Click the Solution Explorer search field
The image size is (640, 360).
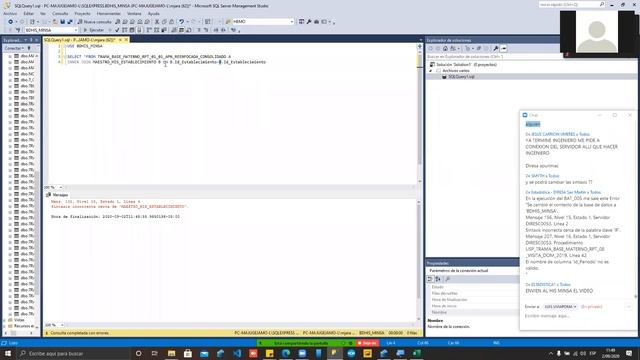[494, 56]
